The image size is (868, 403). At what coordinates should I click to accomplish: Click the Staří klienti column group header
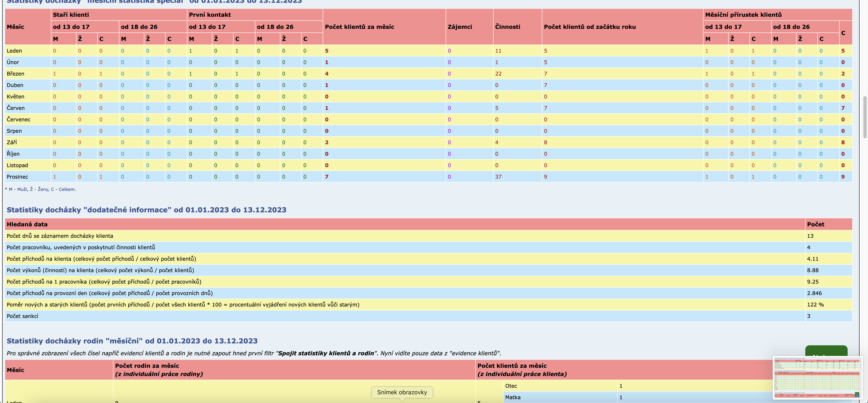tap(71, 14)
